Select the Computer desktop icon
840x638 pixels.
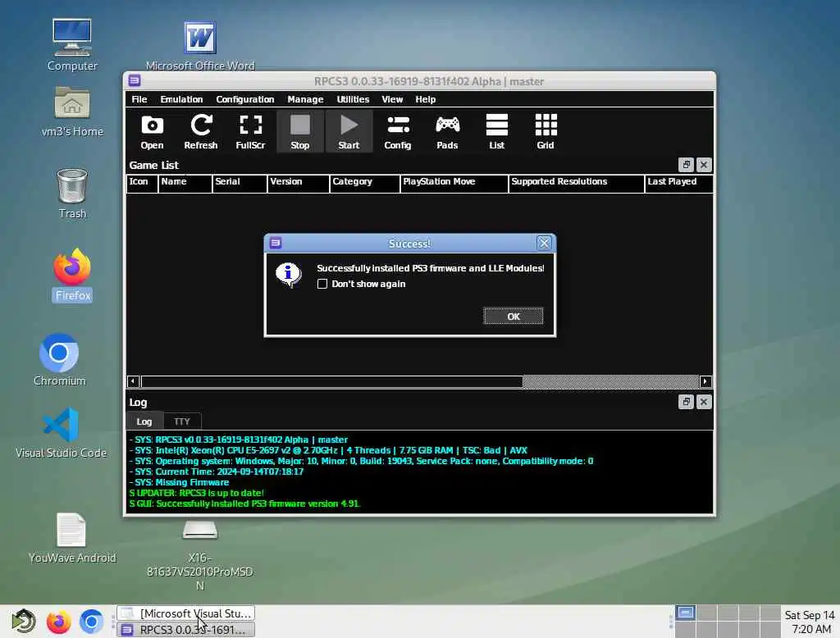(72, 45)
